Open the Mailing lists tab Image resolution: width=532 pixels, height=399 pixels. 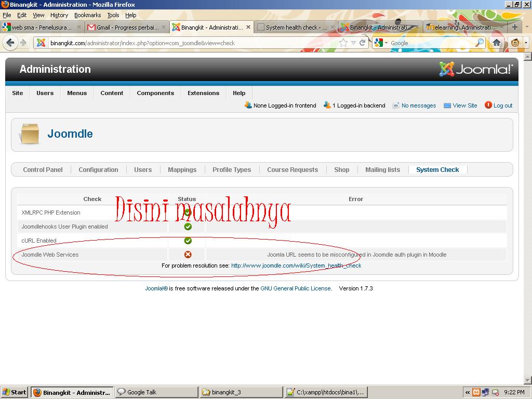tap(382, 170)
